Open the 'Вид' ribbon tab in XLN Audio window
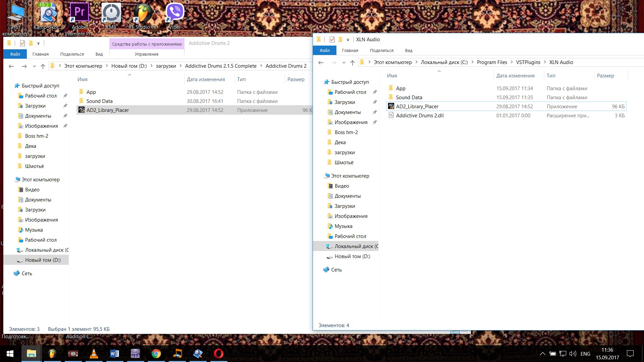Screen dimensions: 644x362 409,51
